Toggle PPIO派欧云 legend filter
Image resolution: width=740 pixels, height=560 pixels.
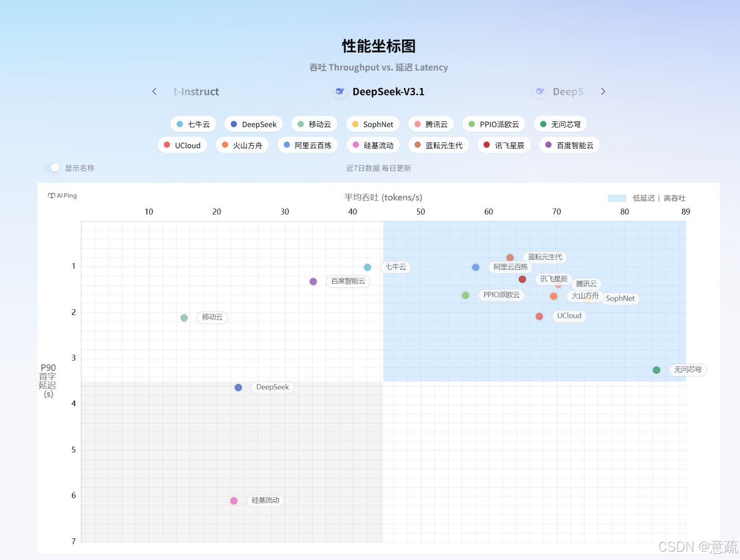[x=494, y=124]
